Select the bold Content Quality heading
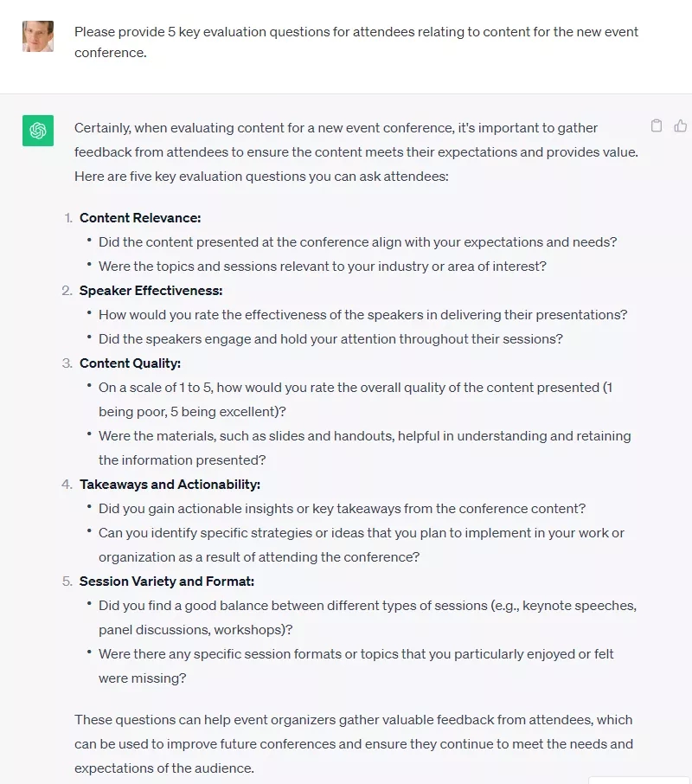Viewport: 692px width, 784px height. pyautogui.click(x=130, y=363)
